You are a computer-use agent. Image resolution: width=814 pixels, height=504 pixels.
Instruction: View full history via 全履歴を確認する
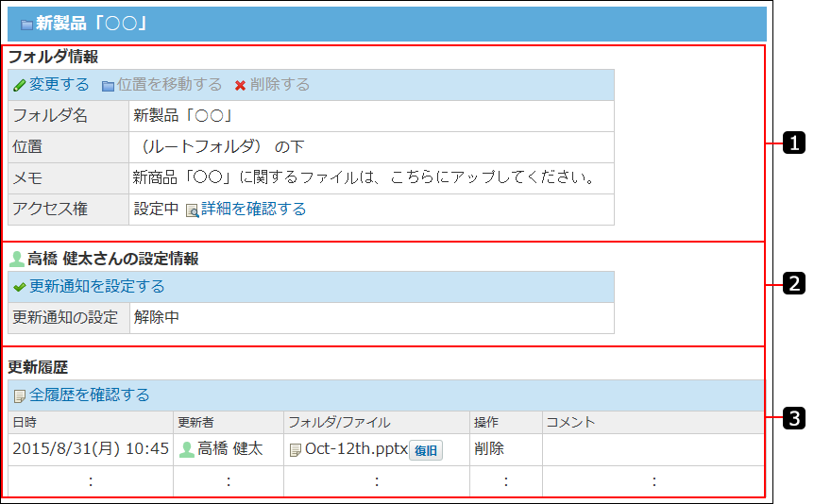click(89, 395)
